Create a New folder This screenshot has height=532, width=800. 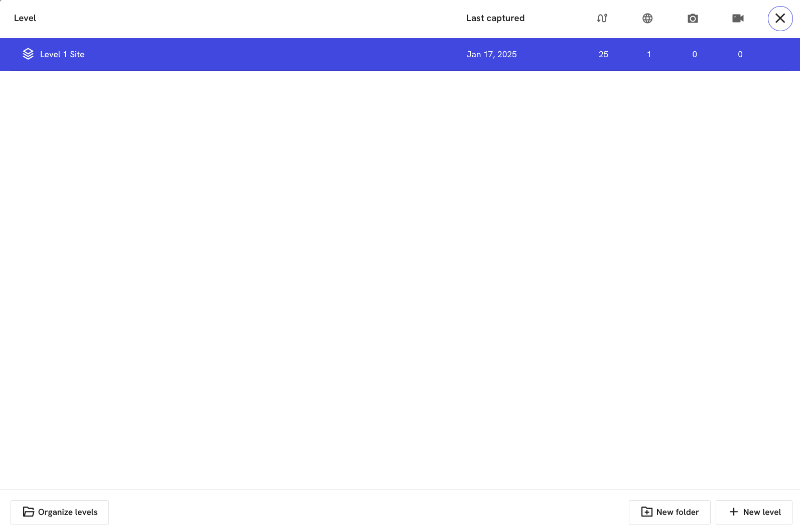pyautogui.click(x=670, y=512)
